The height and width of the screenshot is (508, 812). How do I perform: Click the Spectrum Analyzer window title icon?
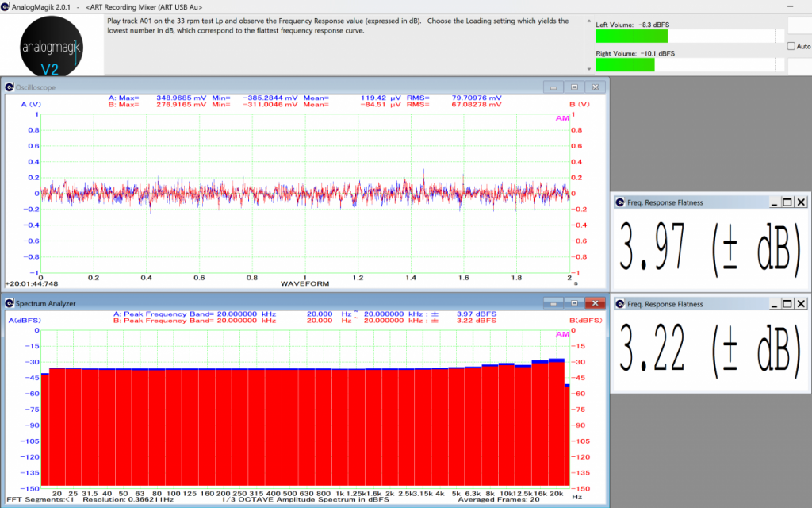coord(10,303)
